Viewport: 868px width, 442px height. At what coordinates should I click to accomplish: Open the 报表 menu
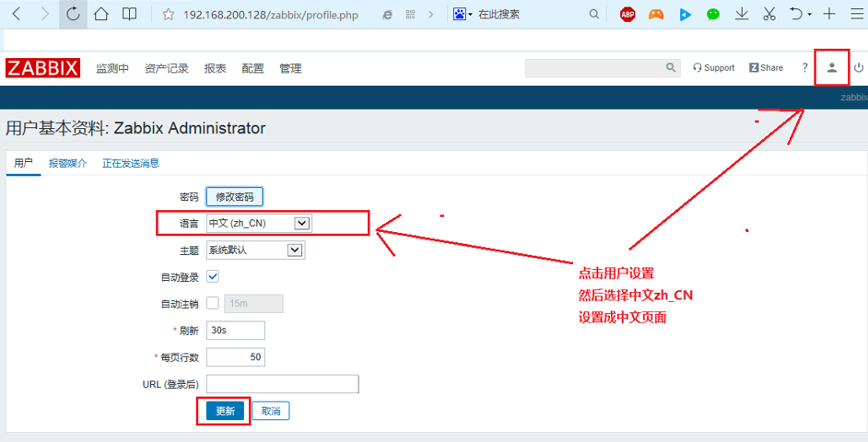click(215, 68)
